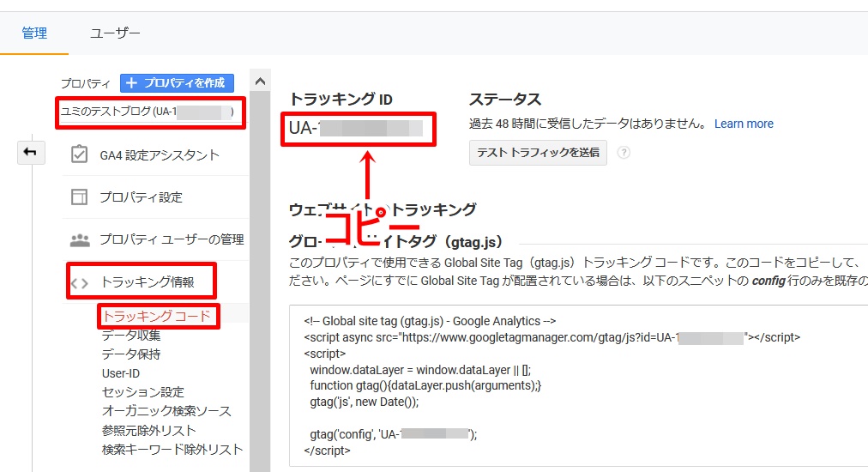Select セッション設定 submenu item

143,392
